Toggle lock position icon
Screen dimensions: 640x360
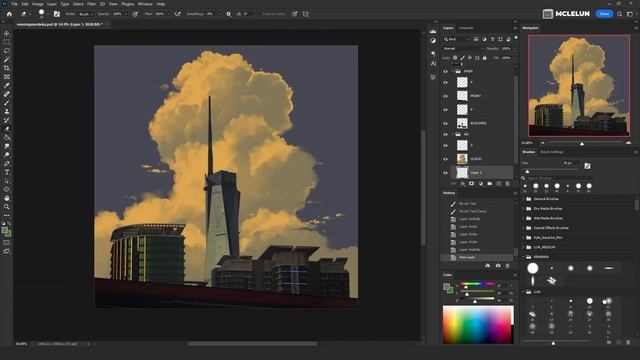click(x=470, y=58)
